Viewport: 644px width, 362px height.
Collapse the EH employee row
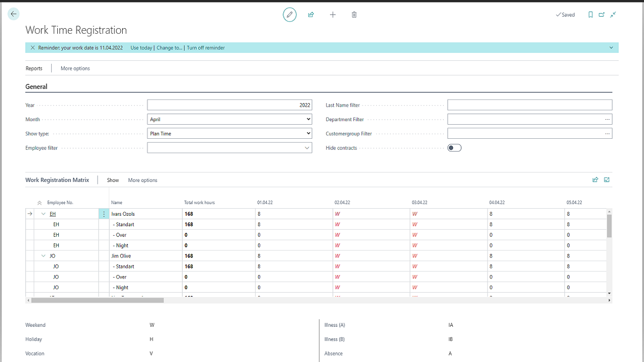[x=44, y=214]
